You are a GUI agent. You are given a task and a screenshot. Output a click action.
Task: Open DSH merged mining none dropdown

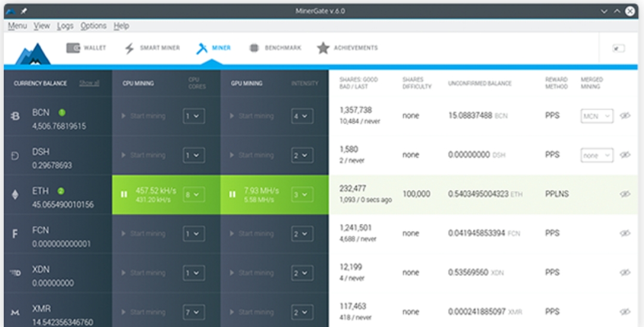[597, 155]
